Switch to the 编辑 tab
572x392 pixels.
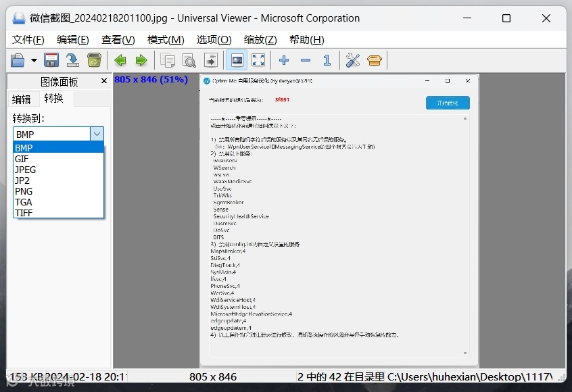click(21, 99)
